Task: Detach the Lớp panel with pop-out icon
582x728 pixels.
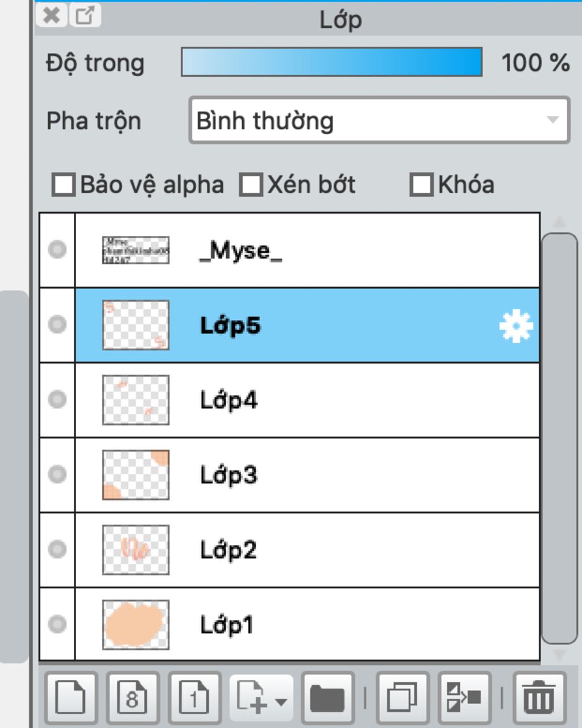Action: [85, 15]
